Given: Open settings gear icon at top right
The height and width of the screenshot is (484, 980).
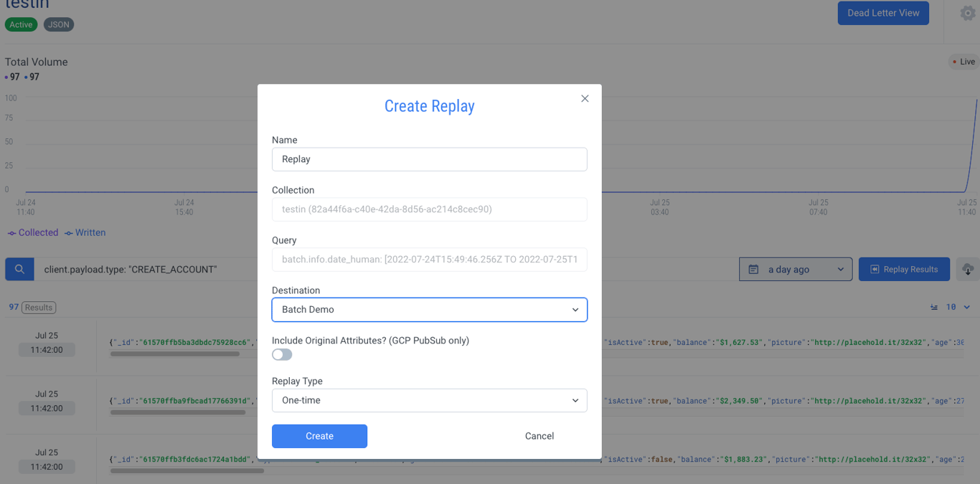Looking at the screenshot, I should coord(968,13).
